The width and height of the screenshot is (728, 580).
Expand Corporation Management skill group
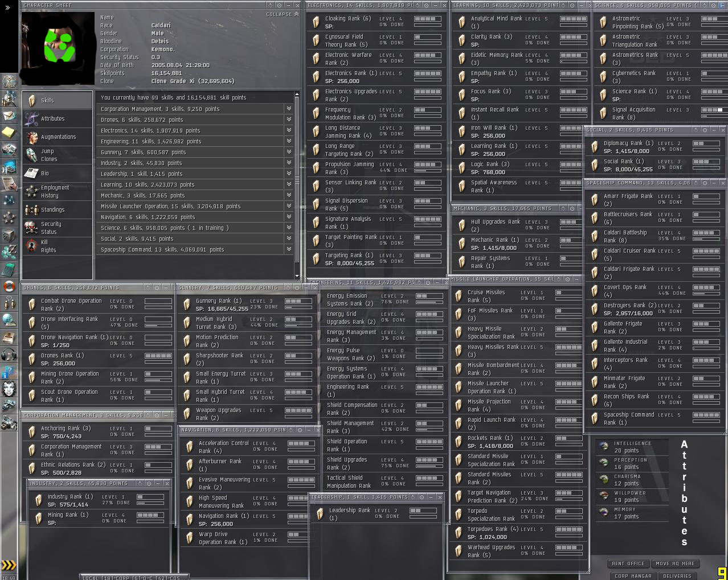coord(289,109)
